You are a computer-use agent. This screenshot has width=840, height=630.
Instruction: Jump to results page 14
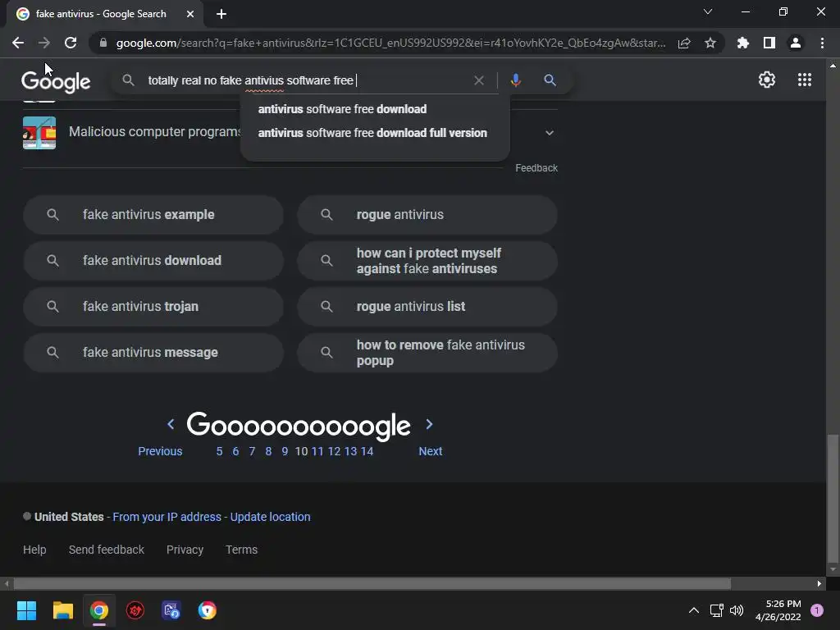pyautogui.click(x=367, y=451)
